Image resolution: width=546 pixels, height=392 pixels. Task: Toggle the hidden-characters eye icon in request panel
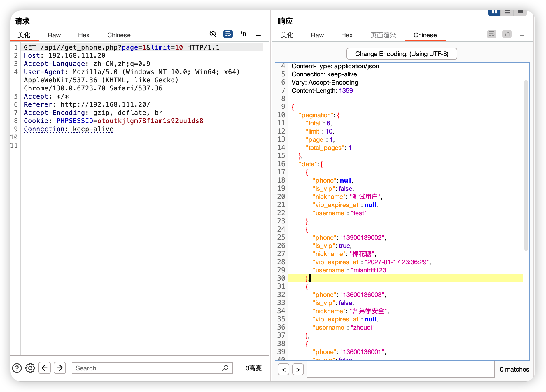pos(213,34)
